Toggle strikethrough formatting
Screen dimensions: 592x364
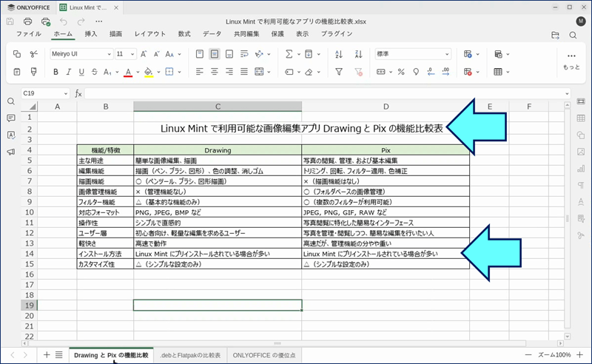coord(95,72)
